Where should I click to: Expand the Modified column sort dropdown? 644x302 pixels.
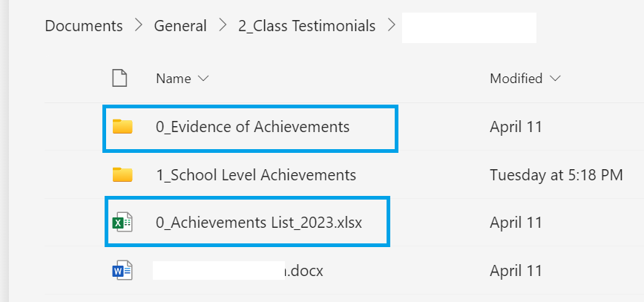pyautogui.click(x=556, y=78)
